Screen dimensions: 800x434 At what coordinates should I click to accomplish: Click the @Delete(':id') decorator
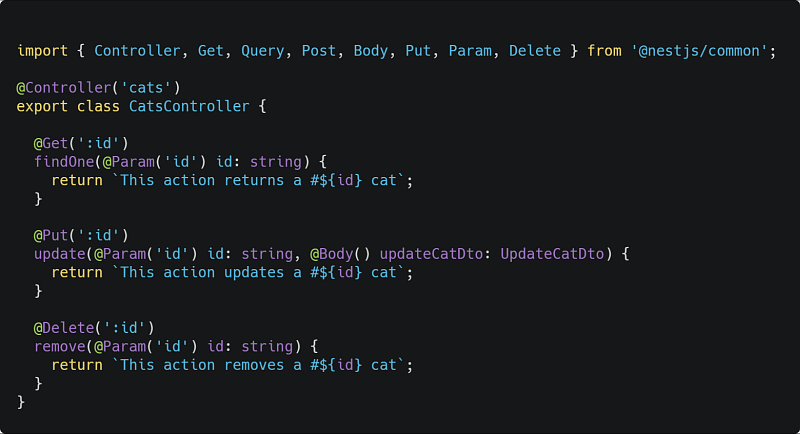[93, 328]
